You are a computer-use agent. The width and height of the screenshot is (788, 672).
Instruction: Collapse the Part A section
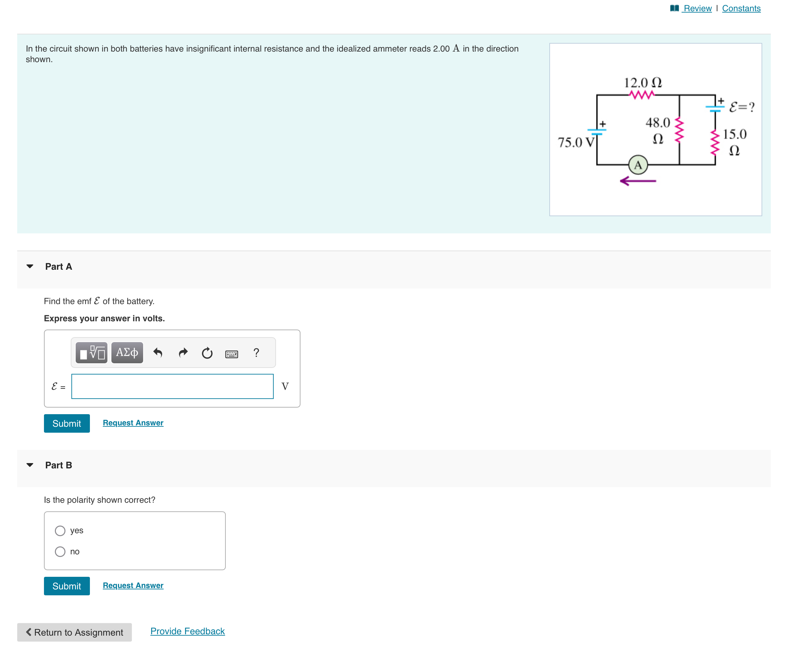(x=30, y=266)
